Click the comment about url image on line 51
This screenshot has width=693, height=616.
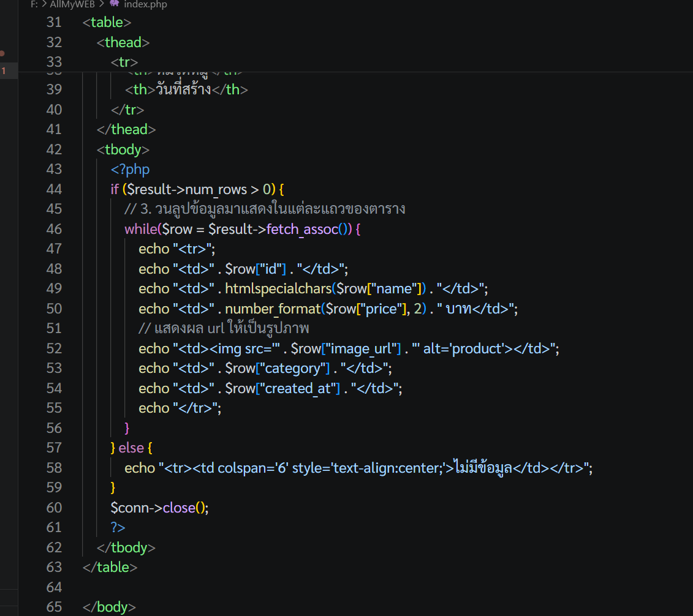click(224, 329)
